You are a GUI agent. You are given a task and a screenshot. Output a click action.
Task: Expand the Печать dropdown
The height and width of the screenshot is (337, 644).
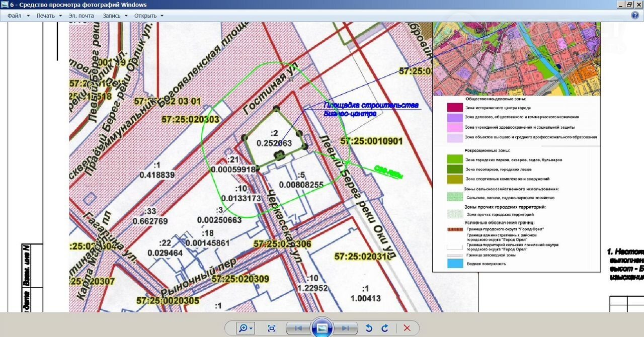pos(49,16)
